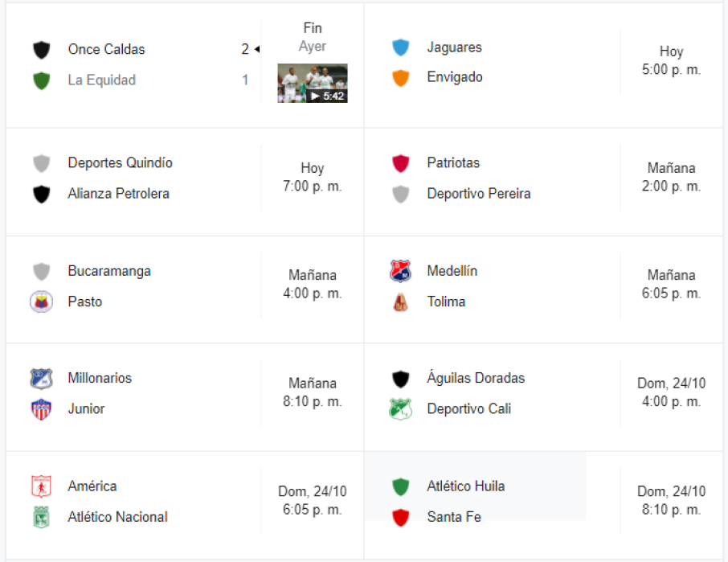
Task: Click the Once Caldas black shield icon
Action: (41, 50)
